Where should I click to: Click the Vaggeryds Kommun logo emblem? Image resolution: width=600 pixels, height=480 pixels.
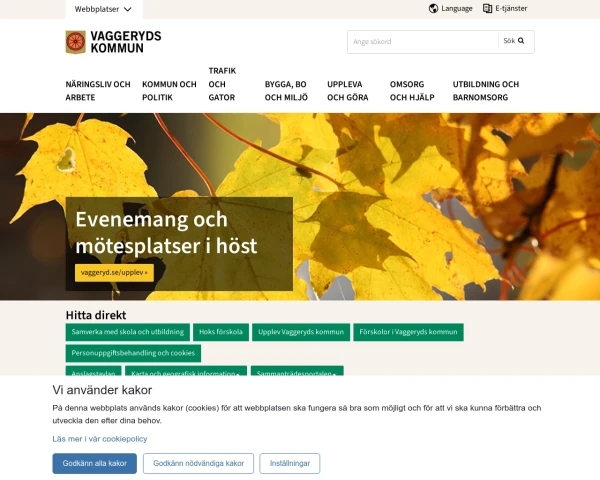75,42
